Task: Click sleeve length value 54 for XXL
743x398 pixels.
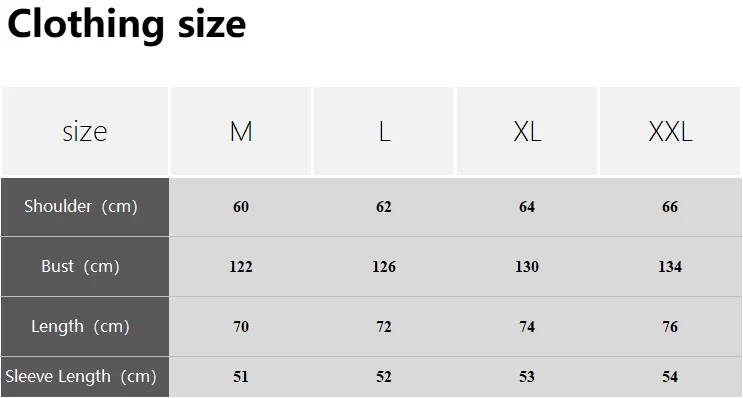Action: coord(670,377)
